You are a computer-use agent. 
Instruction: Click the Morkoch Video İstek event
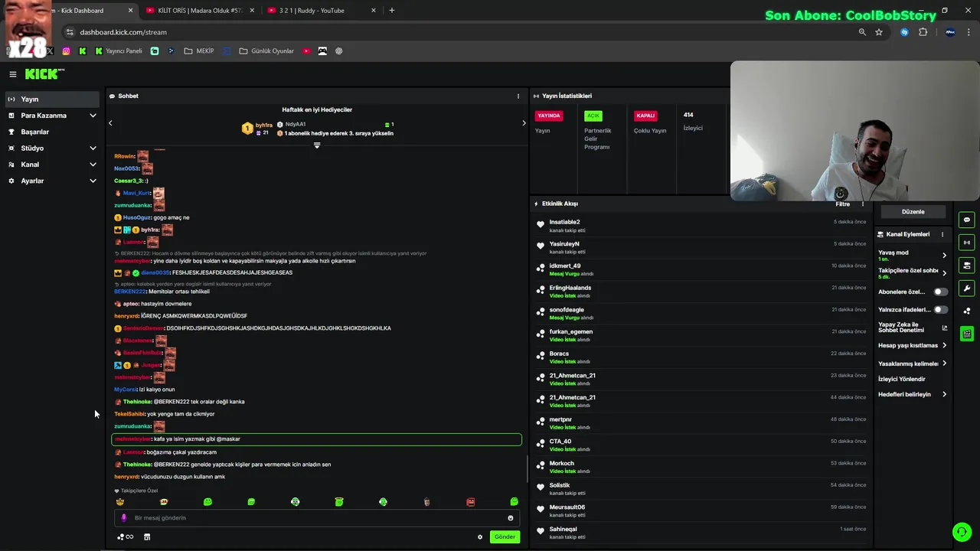(x=701, y=467)
